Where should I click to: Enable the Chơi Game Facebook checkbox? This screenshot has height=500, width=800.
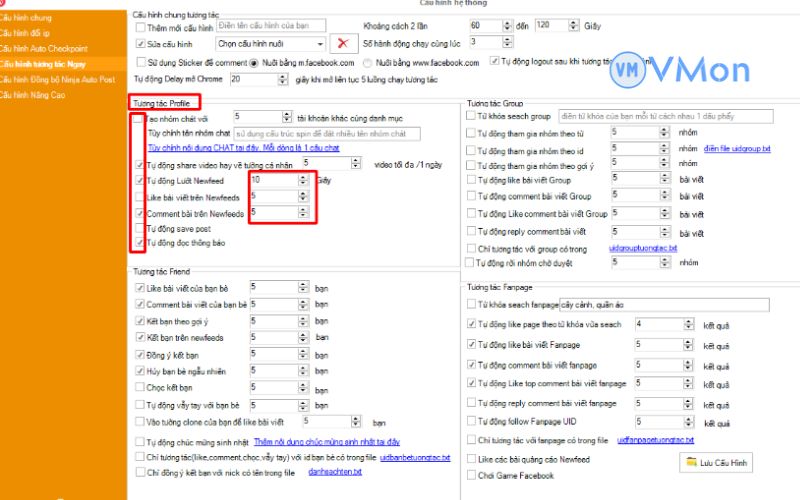(472, 476)
